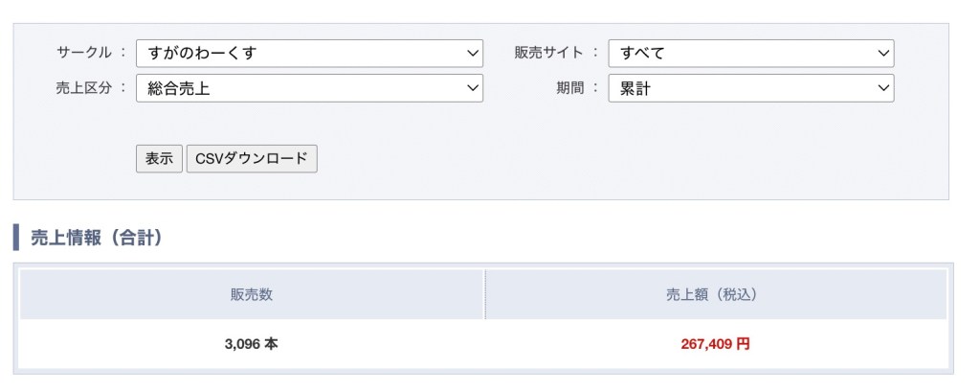
Task: Click the 期間 field label
Action: click(x=570, y=88)
